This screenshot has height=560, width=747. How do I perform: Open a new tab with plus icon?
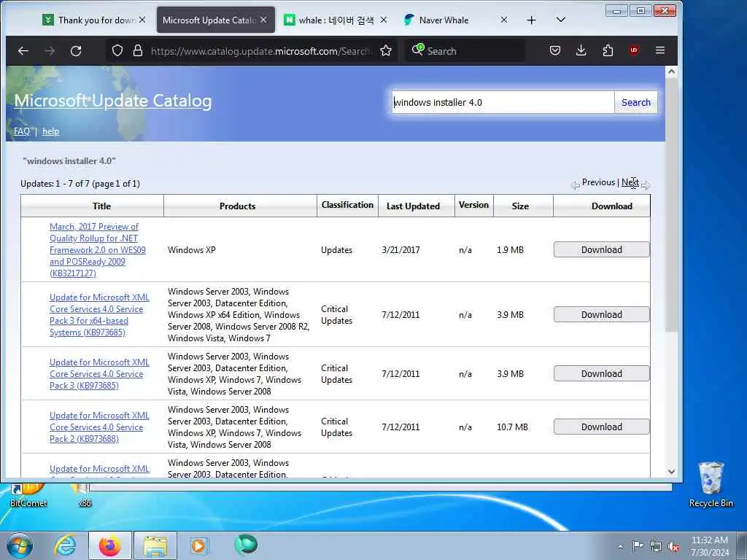pos(531,20)
